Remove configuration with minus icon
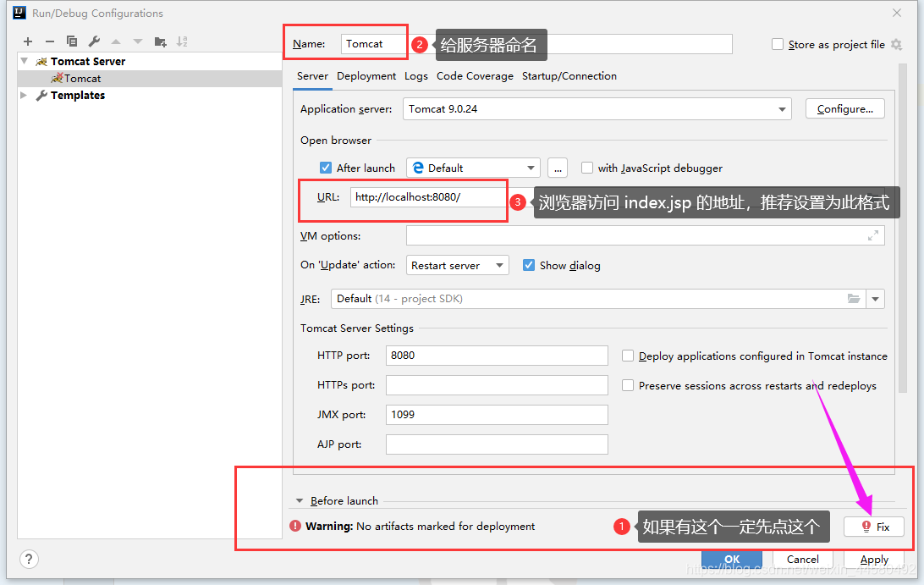This screenshot has height=585, width=924. [49, 41]
